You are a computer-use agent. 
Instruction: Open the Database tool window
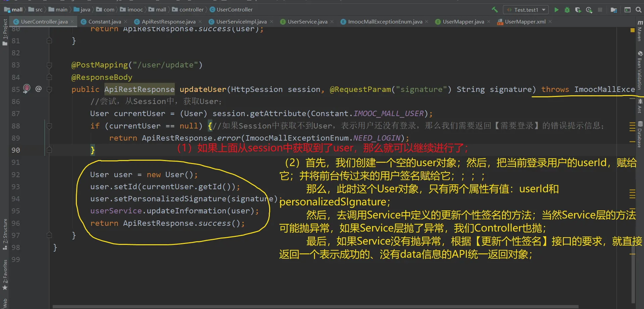pyautogui.click(x=640, y=134)
